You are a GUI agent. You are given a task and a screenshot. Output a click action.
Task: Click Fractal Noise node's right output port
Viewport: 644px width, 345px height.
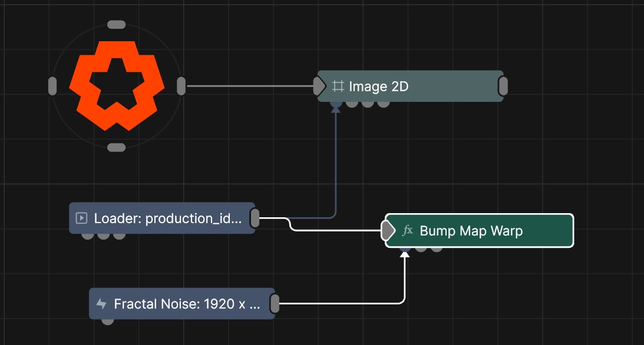(275, 304)
